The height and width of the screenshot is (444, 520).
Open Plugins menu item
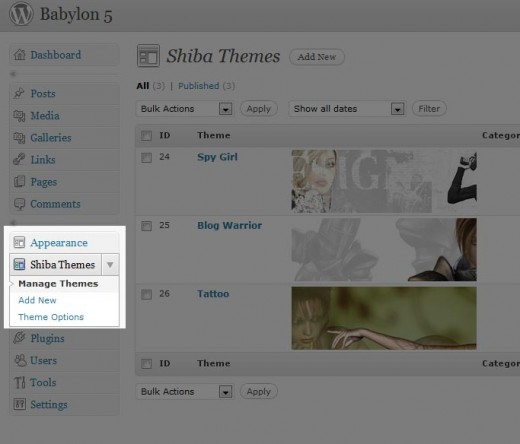click(x=47, y=338)
